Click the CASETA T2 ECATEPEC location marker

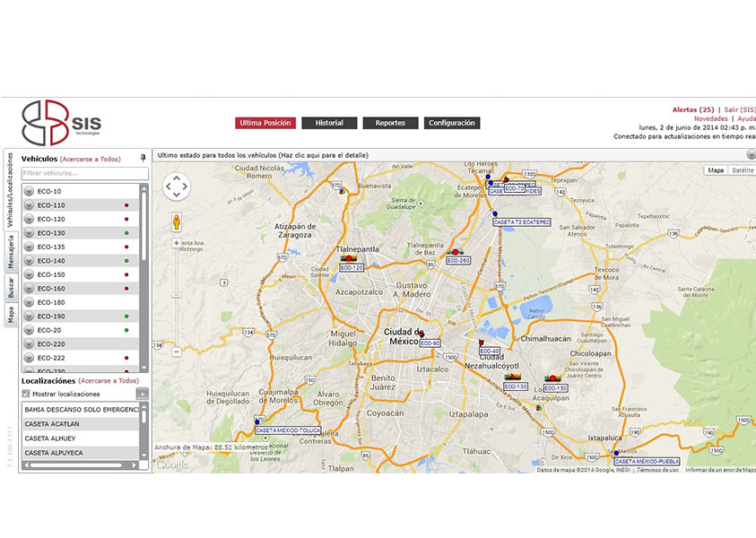(495, 213)
